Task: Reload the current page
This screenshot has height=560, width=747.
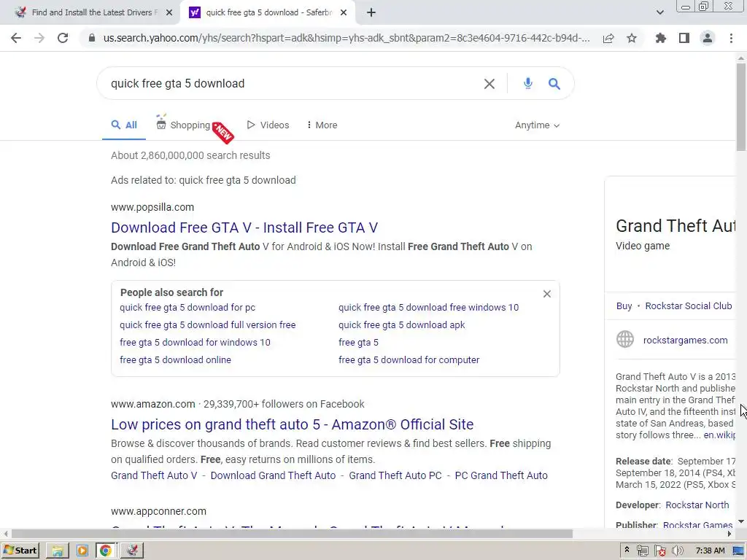Action: click(x=63, y=38)
